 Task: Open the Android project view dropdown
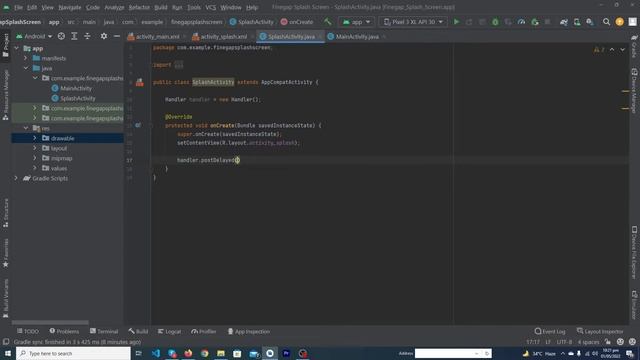34,36
